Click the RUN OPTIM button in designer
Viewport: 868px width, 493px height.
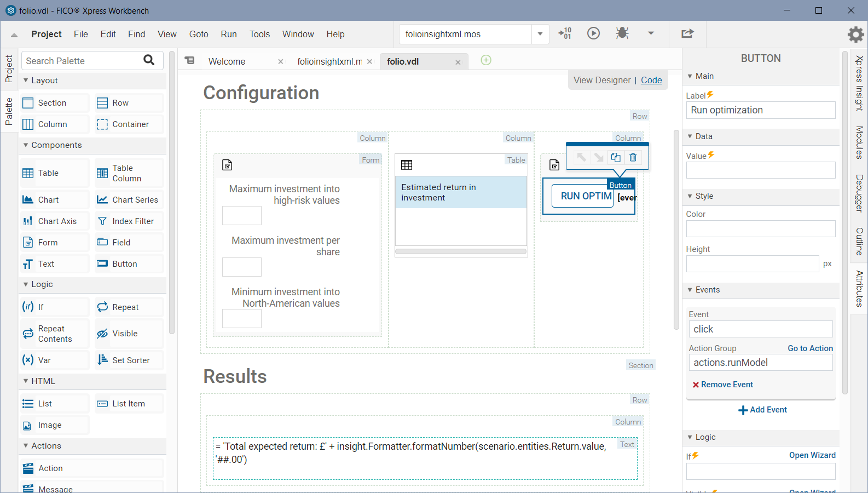pyautogui.click(x=582, y=196)
